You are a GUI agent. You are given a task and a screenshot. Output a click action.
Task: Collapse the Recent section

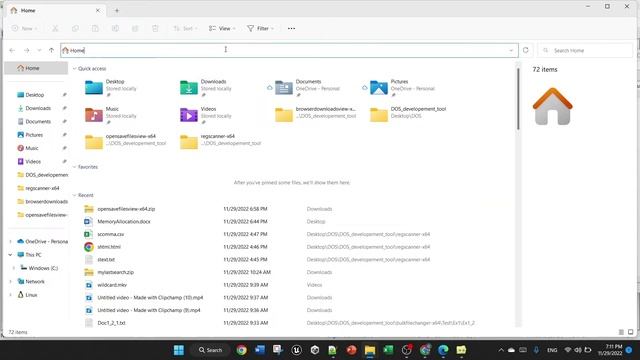74,195
